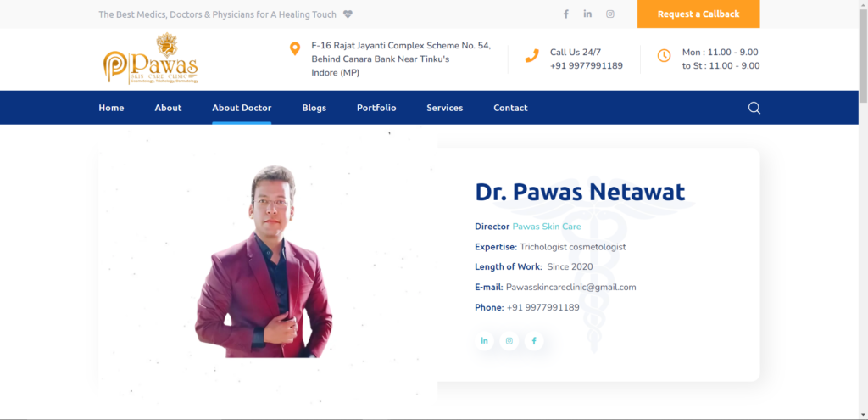Open the LinkedIn icon in top bar
868x420 pixels.
[587, 14]
